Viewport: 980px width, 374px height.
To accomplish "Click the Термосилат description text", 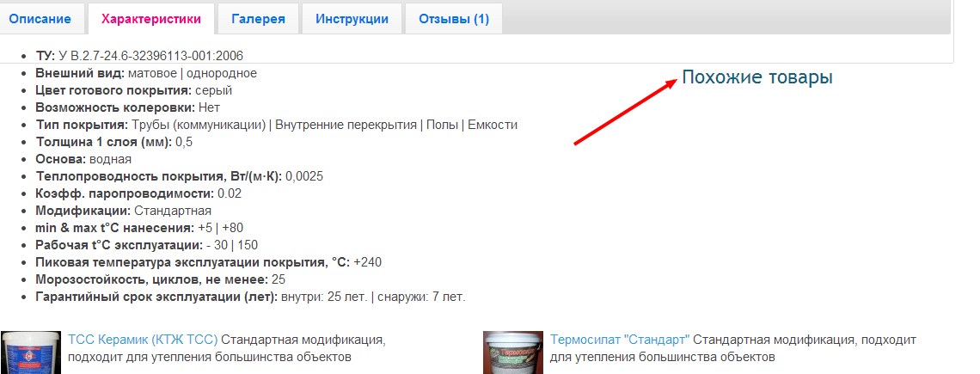I will (733, 349).
